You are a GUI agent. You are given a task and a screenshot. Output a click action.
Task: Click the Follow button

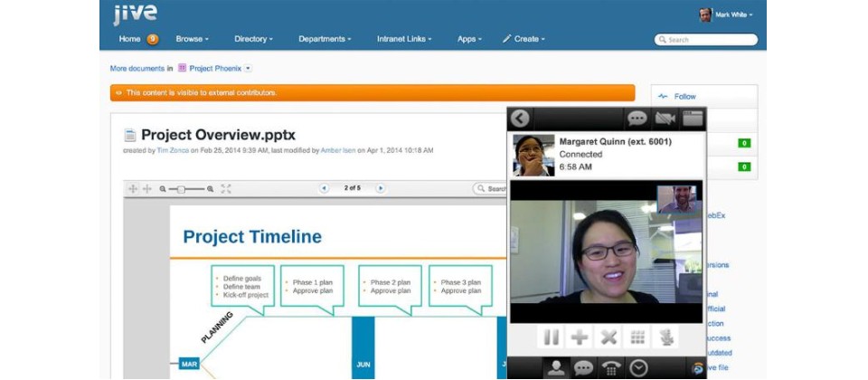(684, 96)
